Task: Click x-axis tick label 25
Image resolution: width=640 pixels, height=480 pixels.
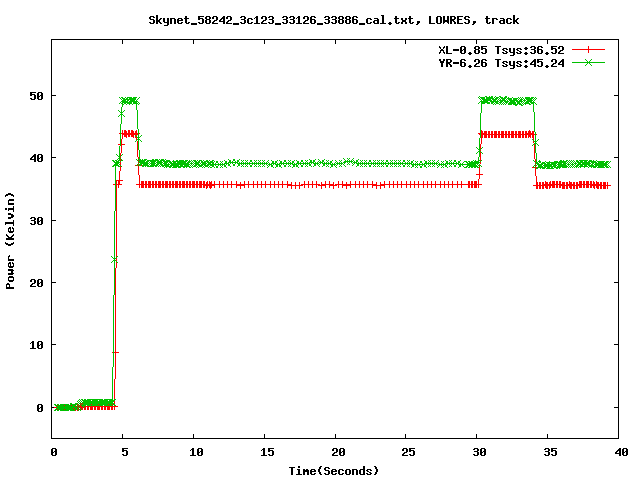Action: [x=408, y=452]
